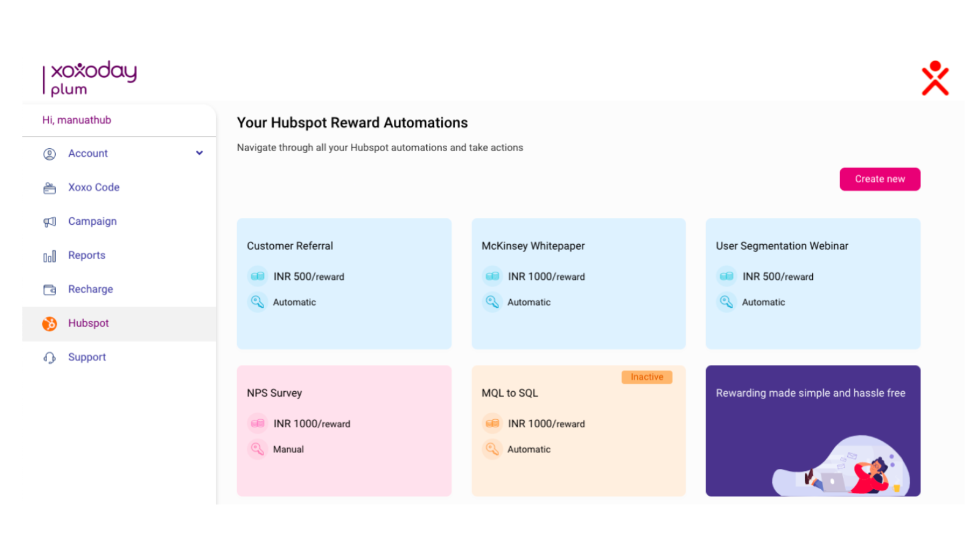Screen dimensions: 980x551
Task: Click the Campaign megaphone icon
Action: click(x=50, y=222)
